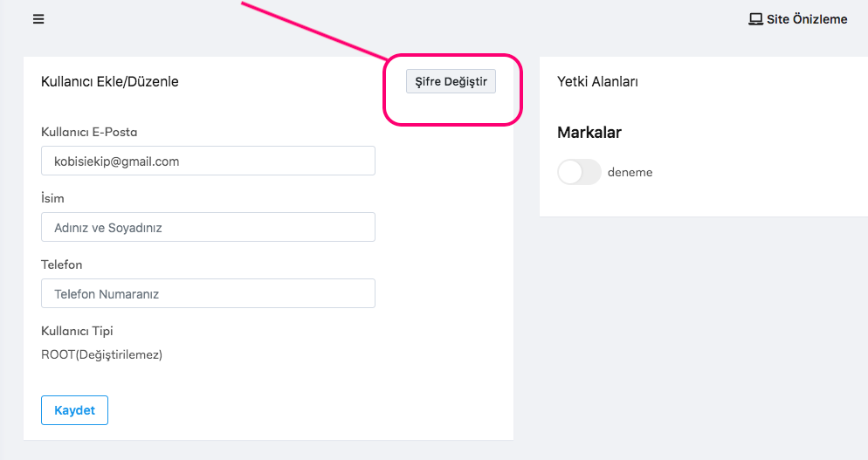Screen dimensions: 868x460
Task: Click the pink annotation arrow line
Action: tap(314, 31)
